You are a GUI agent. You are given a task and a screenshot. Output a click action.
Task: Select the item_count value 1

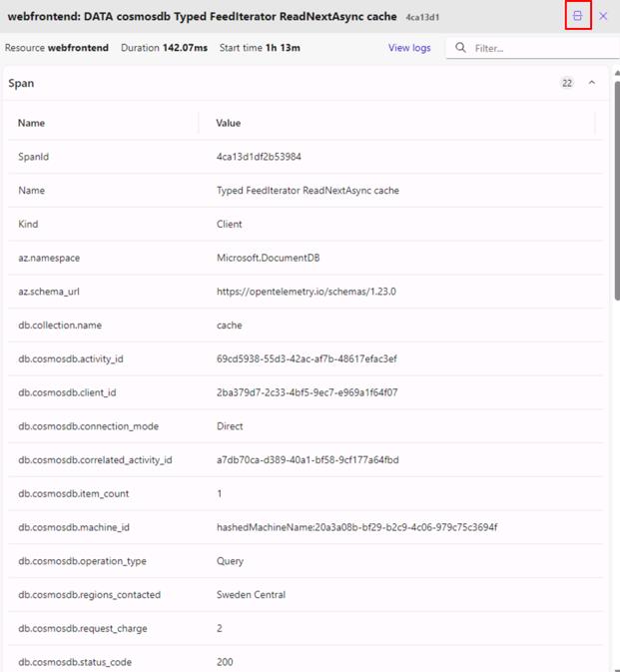click(x=220, y=493)
